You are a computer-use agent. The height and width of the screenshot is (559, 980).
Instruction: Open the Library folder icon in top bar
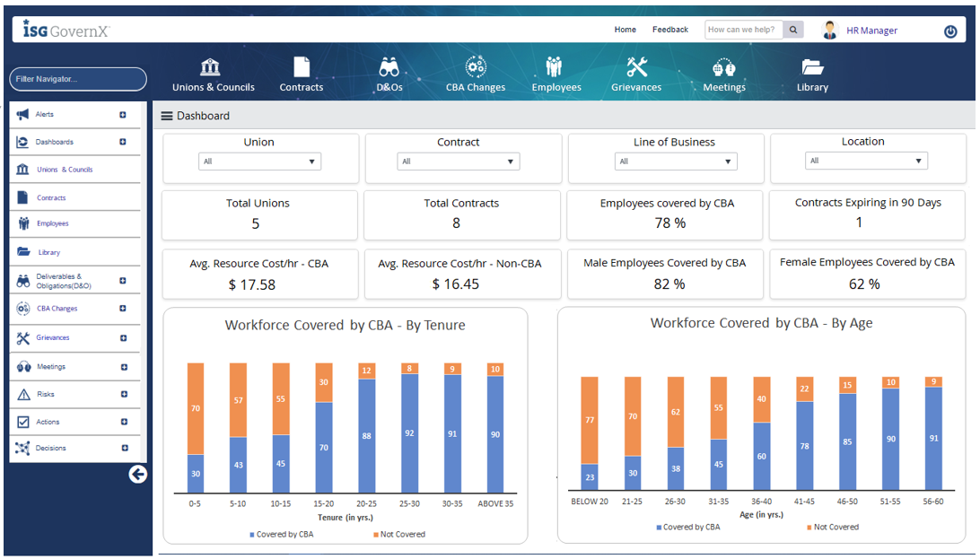[x=812, y=68]
